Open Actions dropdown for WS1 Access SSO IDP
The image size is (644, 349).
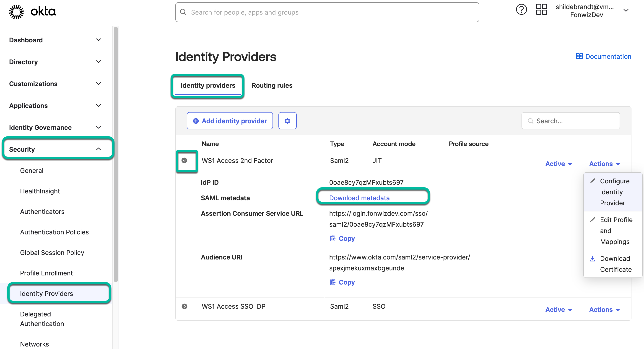604,310
